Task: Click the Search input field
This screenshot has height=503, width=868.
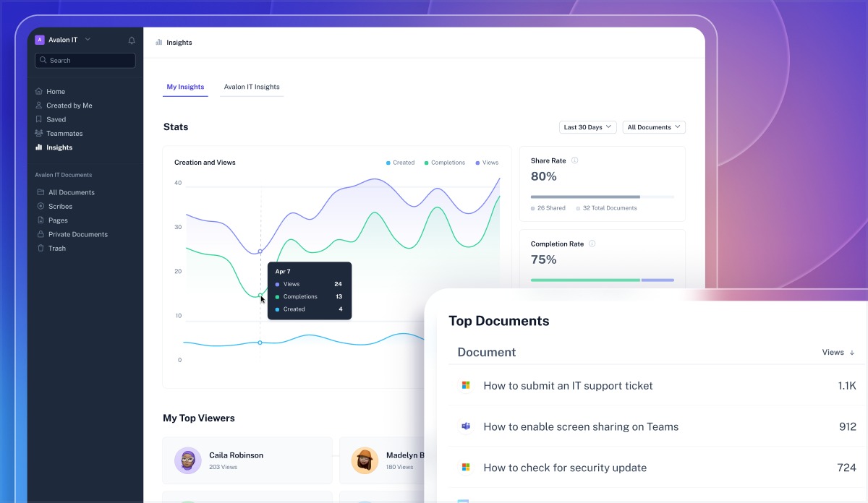Action: [85, 61]
